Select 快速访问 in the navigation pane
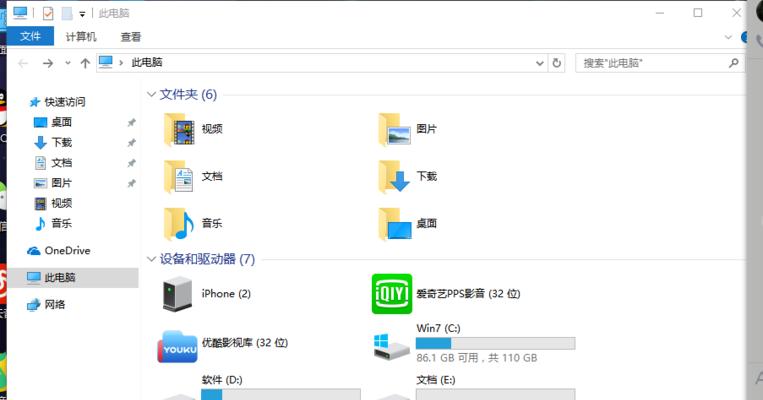 coord(57,102)
